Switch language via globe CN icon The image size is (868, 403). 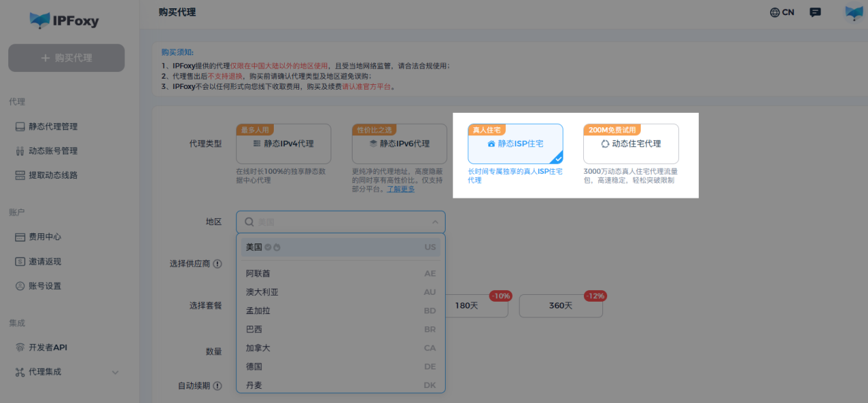[x=782, y=12]
